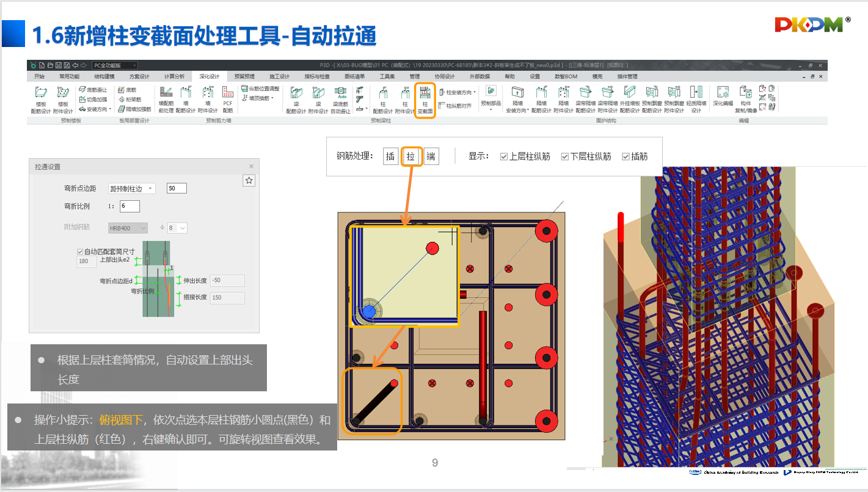Close the 拉通设置 dialog

[x=251, y=166]
